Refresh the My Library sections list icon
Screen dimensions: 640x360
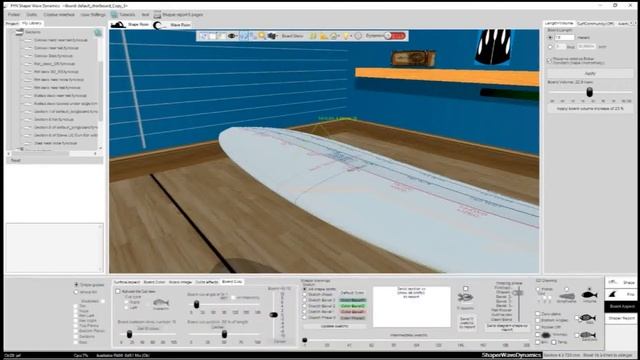pos(98,33)
